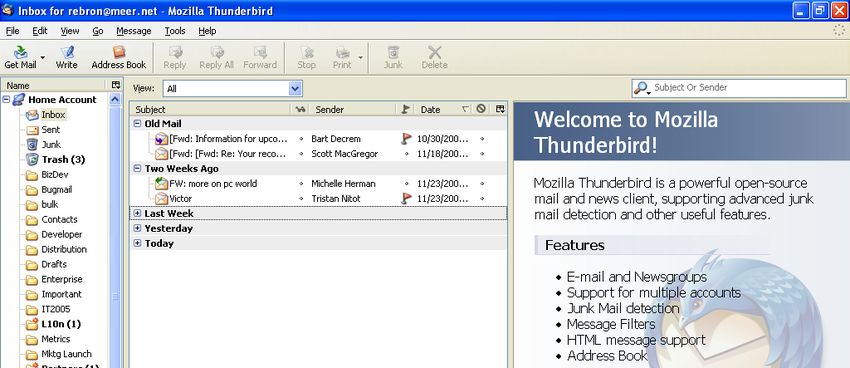Select the IT2005 folder

tap(55, 309)
